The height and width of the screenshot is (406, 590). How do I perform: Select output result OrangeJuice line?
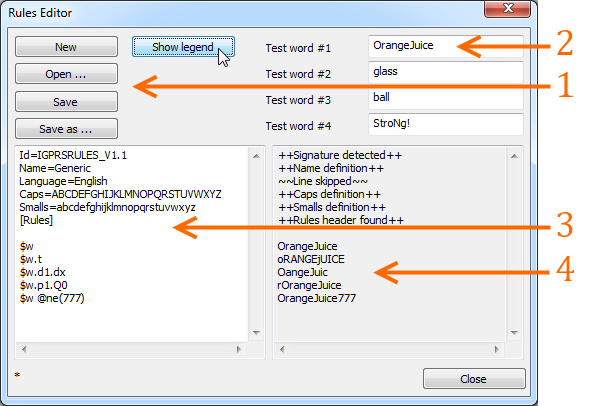tap(307, 246)
